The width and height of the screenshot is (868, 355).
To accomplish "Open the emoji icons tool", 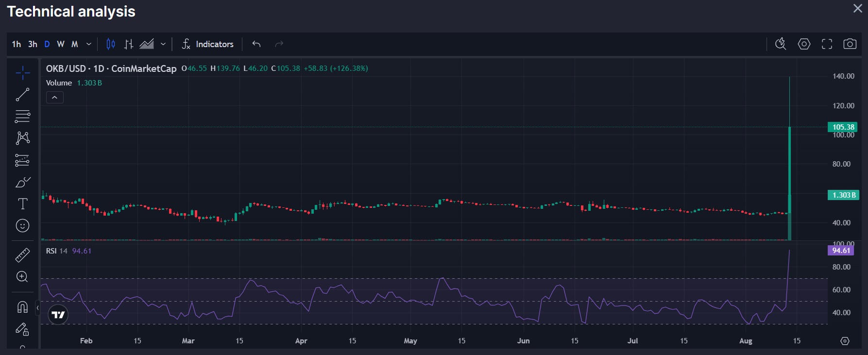I will pos(22,226).
